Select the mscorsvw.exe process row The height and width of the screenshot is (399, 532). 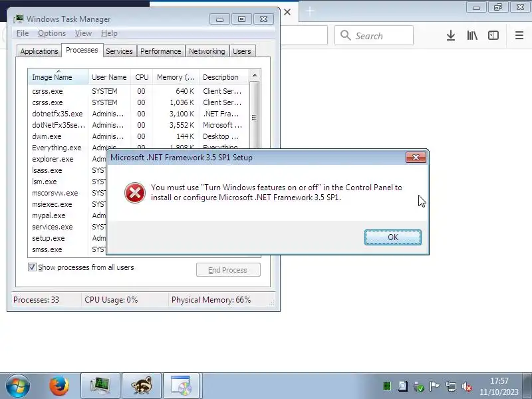[x=68, y=193]
